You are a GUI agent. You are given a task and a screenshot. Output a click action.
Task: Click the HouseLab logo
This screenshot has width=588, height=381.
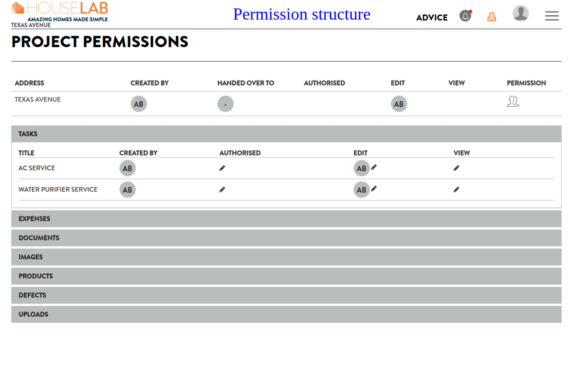coord(60,11)
